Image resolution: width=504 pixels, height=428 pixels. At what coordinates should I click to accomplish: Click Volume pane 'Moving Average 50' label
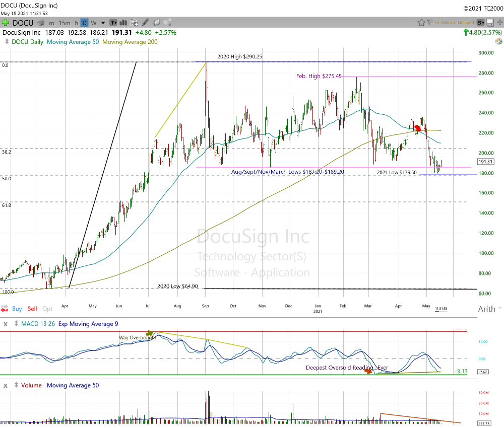(x=73, y=385)
